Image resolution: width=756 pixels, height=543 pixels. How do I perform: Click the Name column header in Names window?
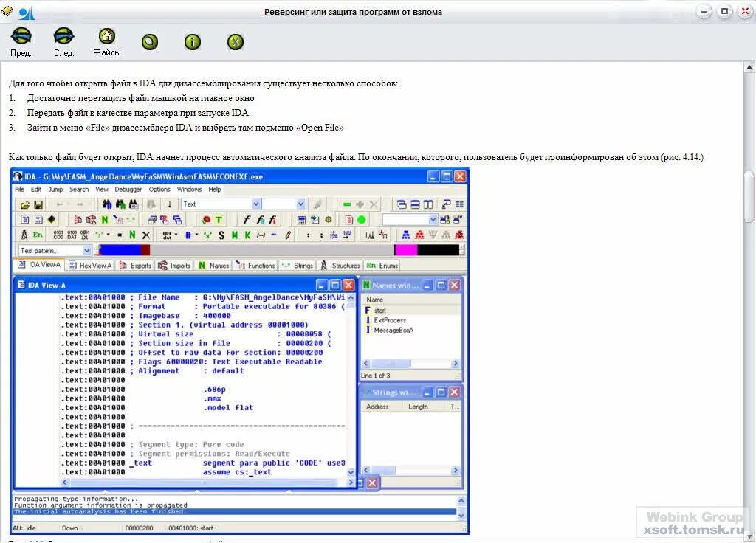tap(374, 300)
